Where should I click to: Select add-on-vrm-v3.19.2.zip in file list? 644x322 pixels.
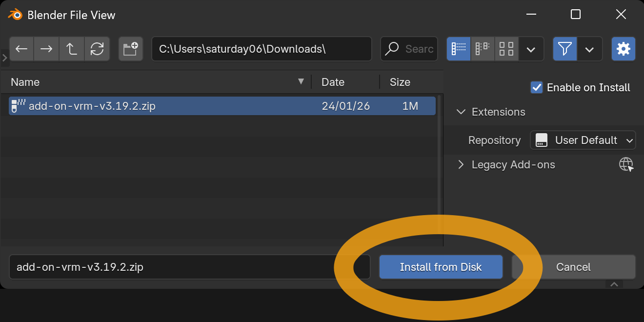point(93,106)
